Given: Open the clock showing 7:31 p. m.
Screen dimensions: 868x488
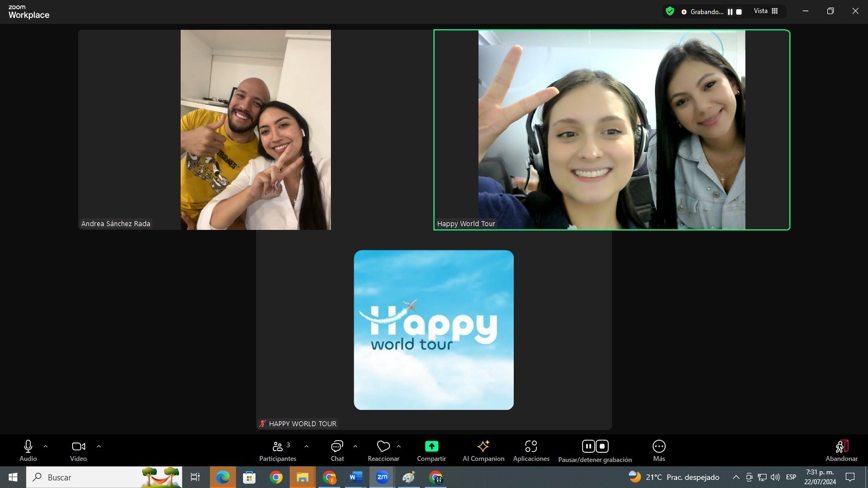Looking at the screenshot, I should (x=820, y=477).
